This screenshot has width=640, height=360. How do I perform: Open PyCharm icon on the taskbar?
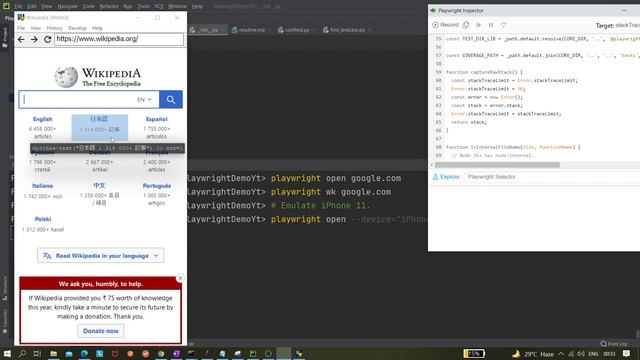point(253,353)
